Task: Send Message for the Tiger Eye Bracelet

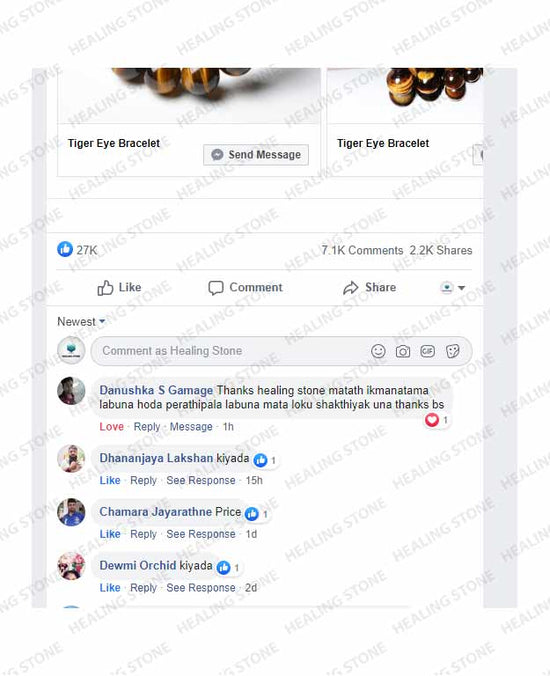Action: click(256, 155)
